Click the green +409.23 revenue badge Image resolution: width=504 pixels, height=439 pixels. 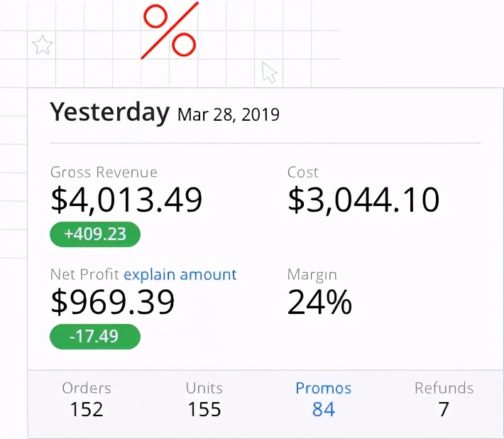pos(95,234)
